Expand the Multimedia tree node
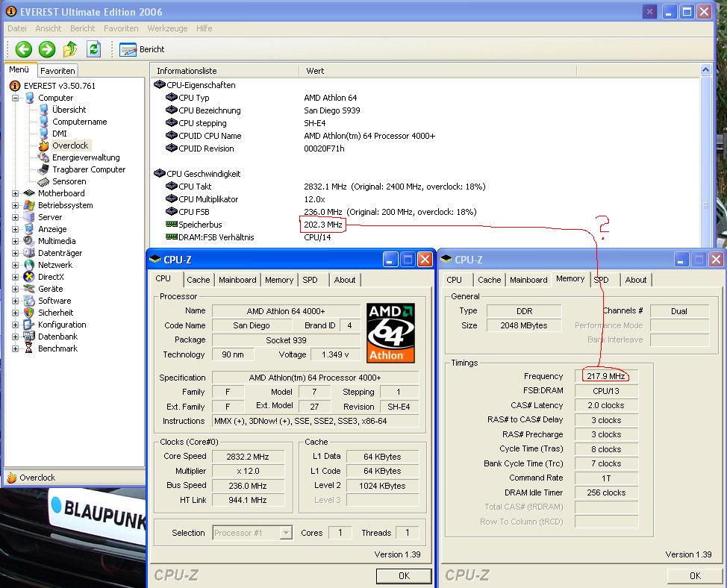 pyautogui.click(x=15, y=241)
